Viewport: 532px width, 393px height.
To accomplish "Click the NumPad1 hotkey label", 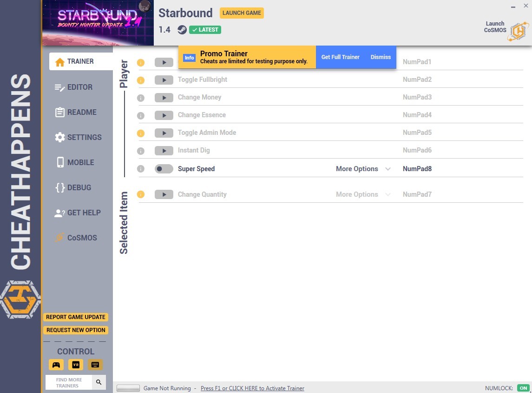I will tap(417, 62).
